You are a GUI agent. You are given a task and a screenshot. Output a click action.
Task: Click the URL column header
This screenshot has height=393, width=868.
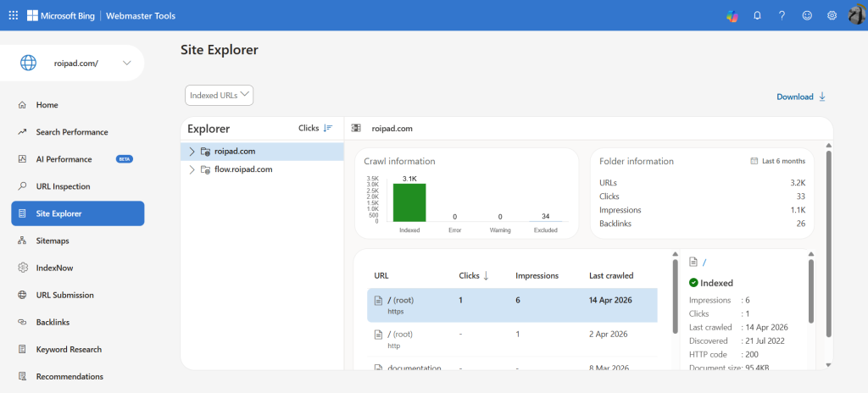pos(381,275)
